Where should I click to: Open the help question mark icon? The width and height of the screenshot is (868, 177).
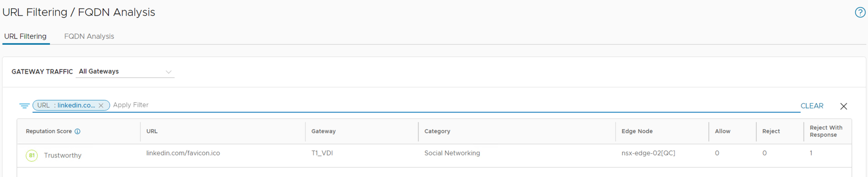pos(860,12)
